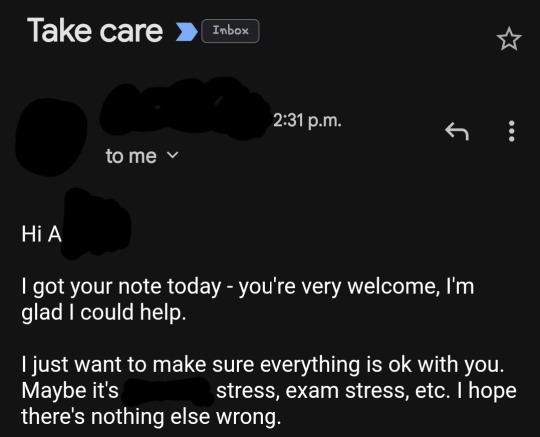Open the Inbox label tag
Viewport: 540px width, 437px height.
pyautogui.click(x=230, y=31)
